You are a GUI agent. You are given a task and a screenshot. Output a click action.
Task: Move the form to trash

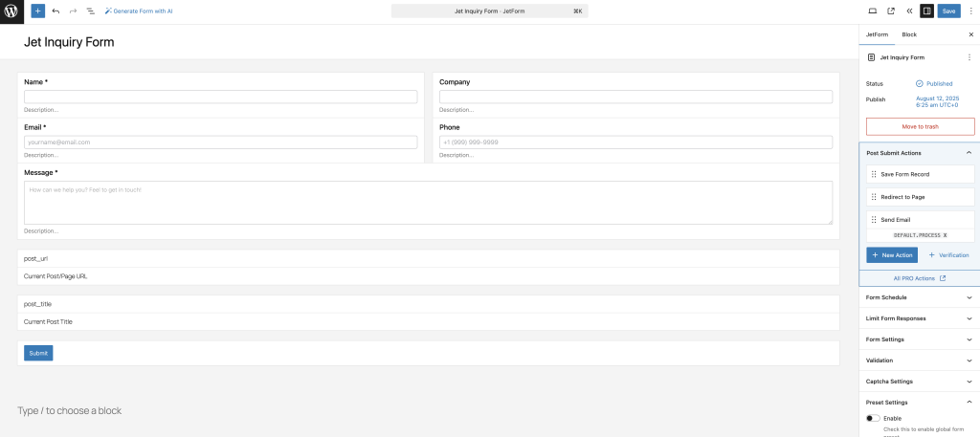point(920,127)
